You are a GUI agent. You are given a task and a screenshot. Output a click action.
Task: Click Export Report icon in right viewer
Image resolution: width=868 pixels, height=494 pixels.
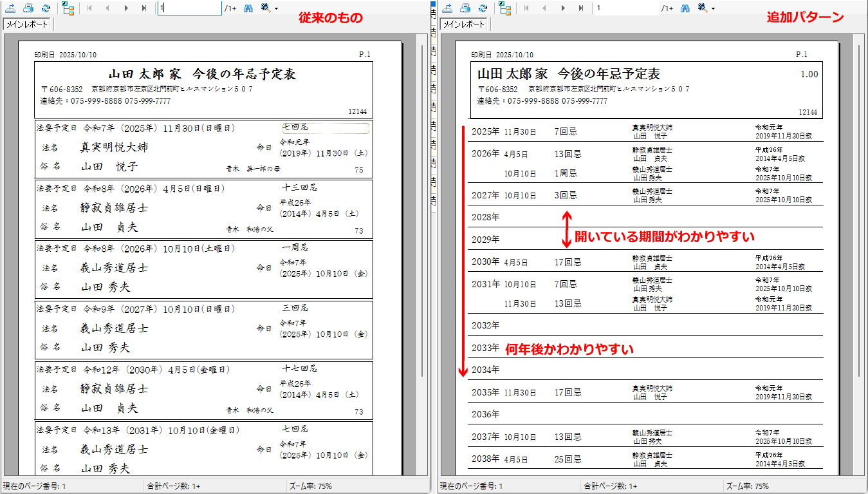448,8
